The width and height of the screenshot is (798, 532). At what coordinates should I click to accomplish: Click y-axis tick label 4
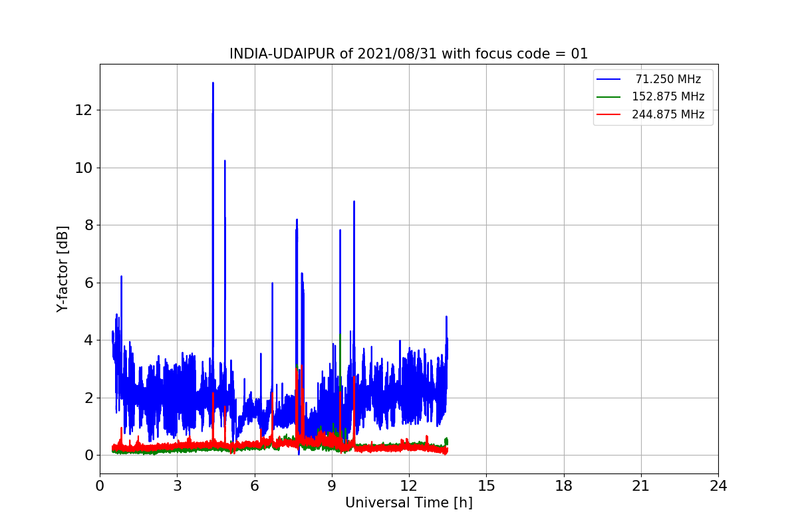pos(88,340)
